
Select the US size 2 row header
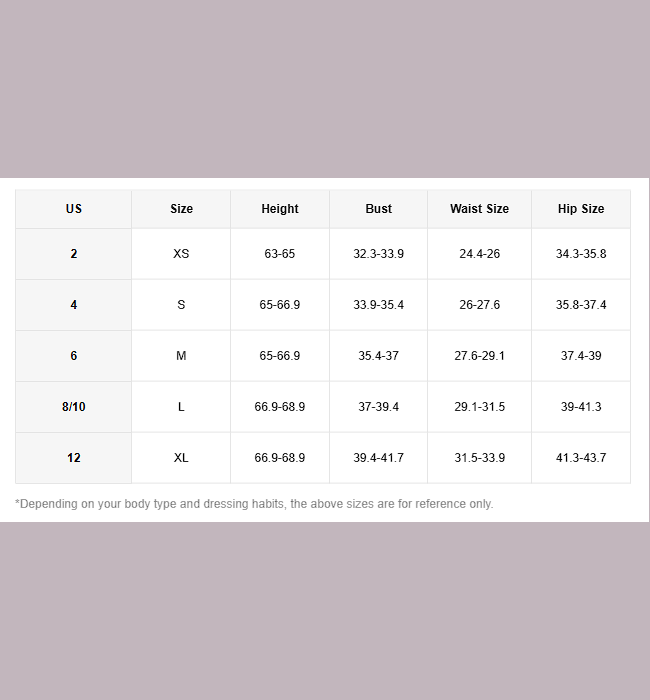(74, 254)
